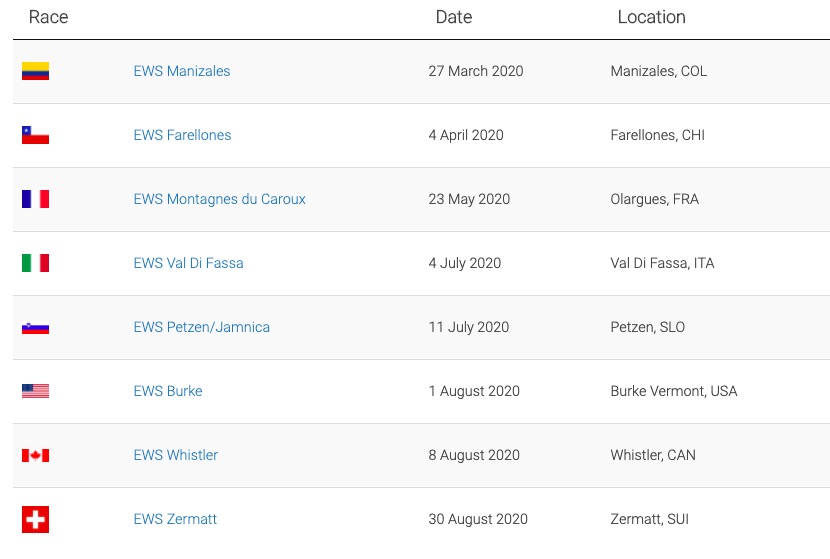Click the Date column header
This screenshot has width=830, height=559.
(x=454, y=17)
